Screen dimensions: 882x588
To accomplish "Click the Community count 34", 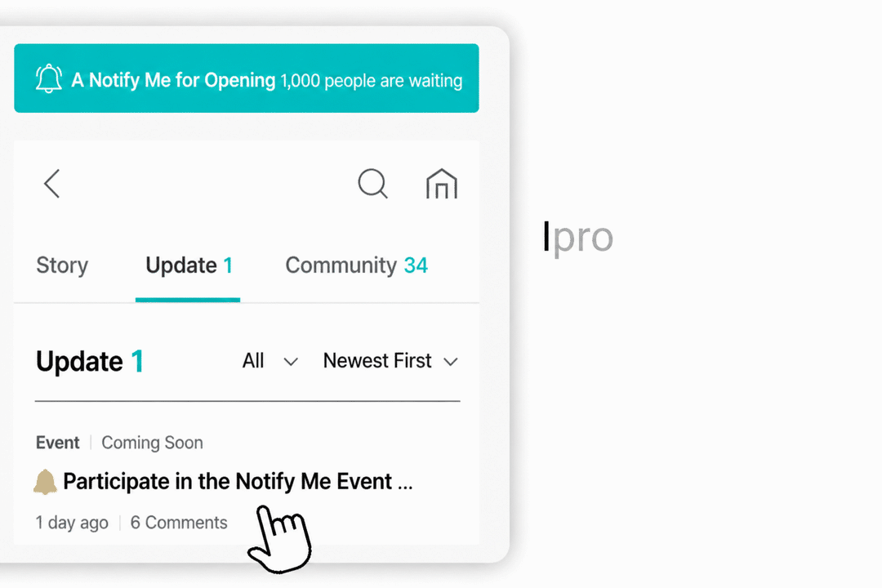I will click(x=416, y=265).
